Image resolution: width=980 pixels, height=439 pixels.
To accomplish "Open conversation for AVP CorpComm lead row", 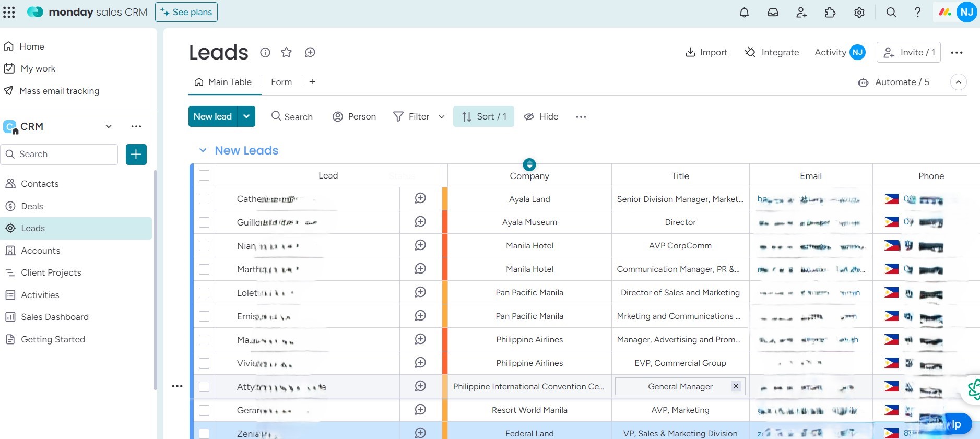I will pos(420,245).
